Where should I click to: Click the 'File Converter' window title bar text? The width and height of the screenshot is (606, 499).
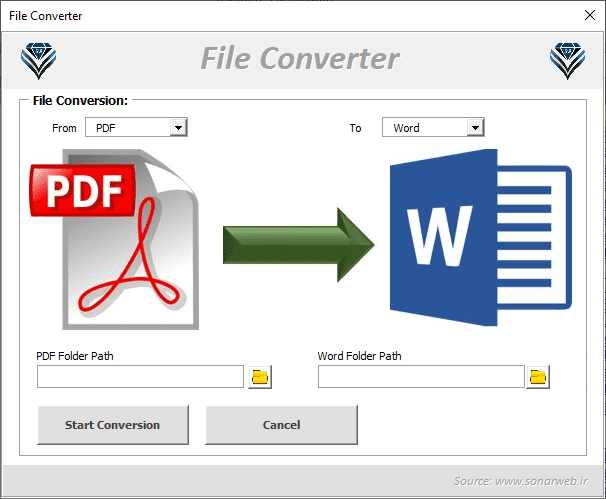[46, 16]
